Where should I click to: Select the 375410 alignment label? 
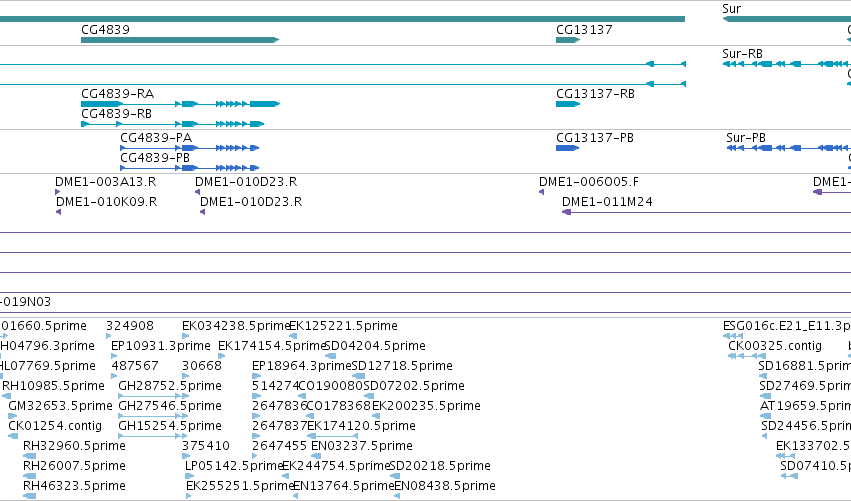point(206,446)
